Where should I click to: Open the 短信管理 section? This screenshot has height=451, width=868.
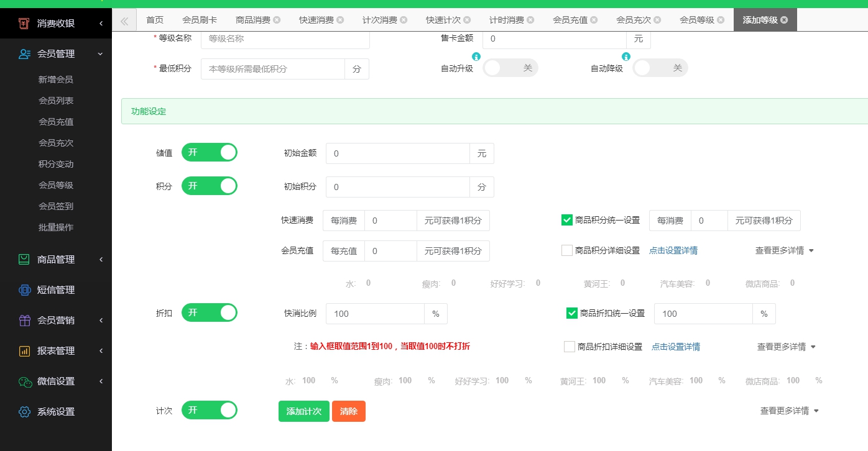(x=24, y=289)
